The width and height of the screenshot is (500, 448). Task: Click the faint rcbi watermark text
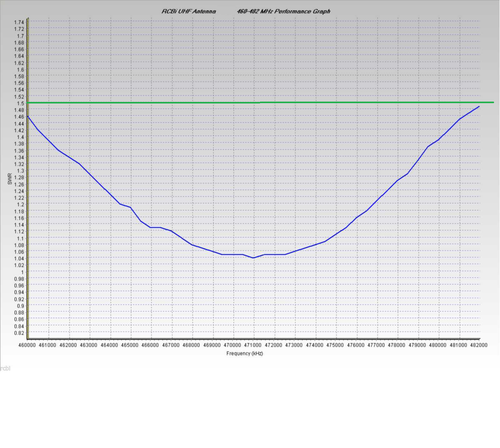[5, 369]
